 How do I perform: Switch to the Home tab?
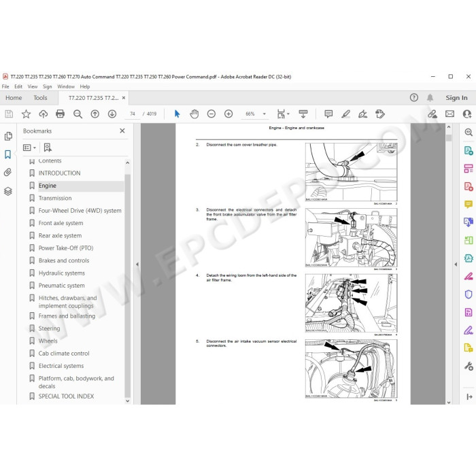pos(14,98)
